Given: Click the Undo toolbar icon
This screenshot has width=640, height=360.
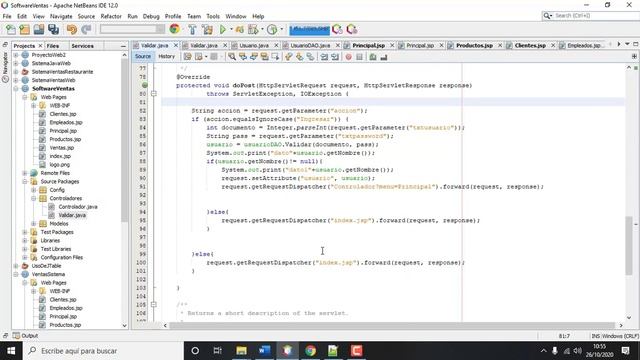Looking at the screenshot, I should (72, 29).
